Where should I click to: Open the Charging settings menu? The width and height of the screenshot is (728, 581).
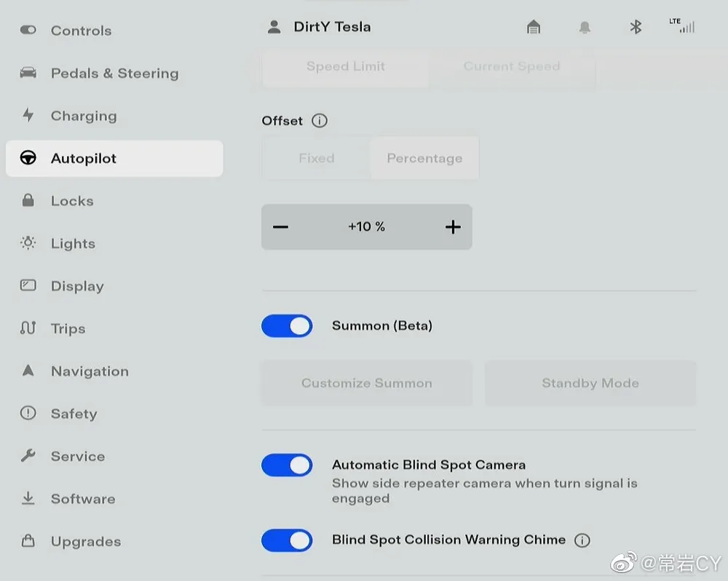pyautogui.click(x=83, y=116)
